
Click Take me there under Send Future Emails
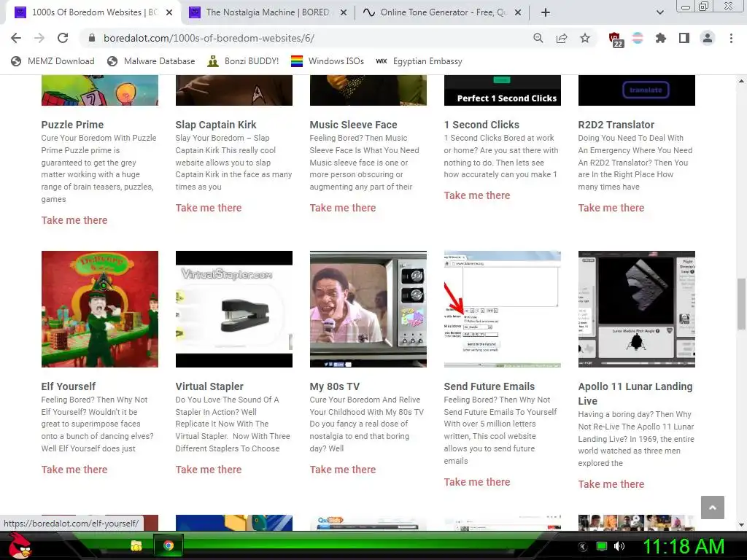click(477, 482)
